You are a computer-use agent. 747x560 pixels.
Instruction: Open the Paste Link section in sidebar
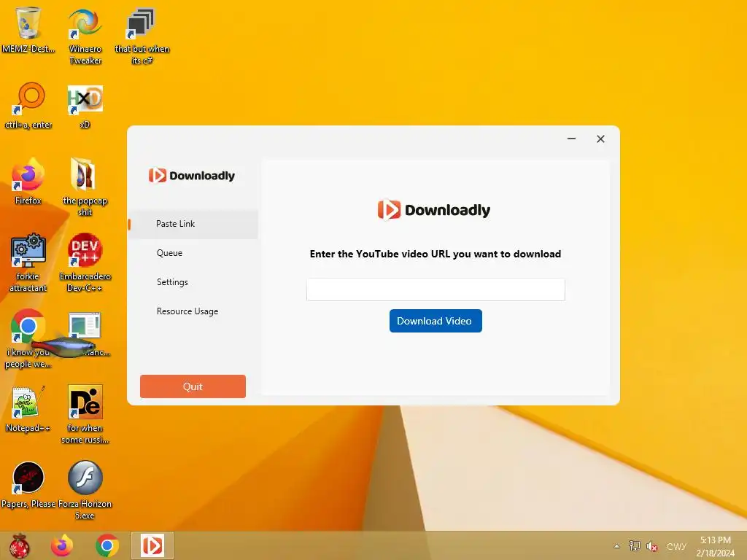pos(193,224)
